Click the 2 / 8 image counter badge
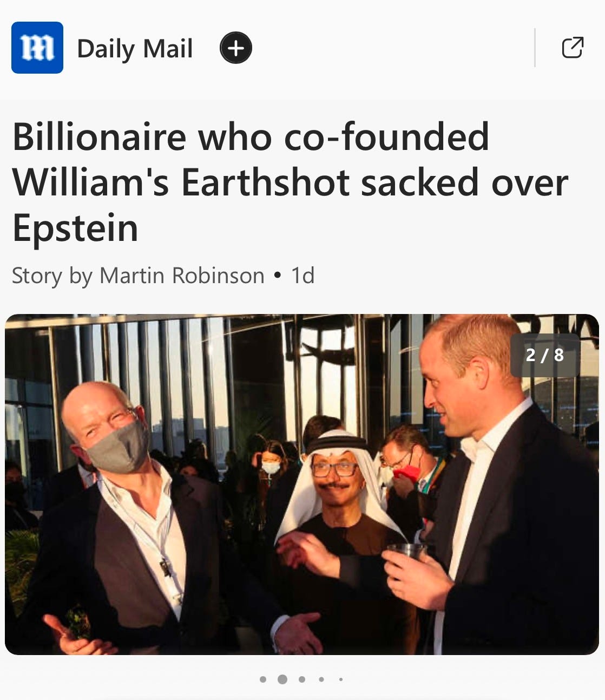605x700 pixels. (x=545, y=355)
